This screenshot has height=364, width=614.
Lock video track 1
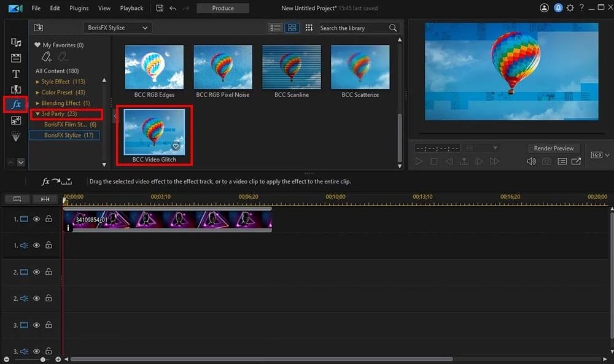coord(49,219)
